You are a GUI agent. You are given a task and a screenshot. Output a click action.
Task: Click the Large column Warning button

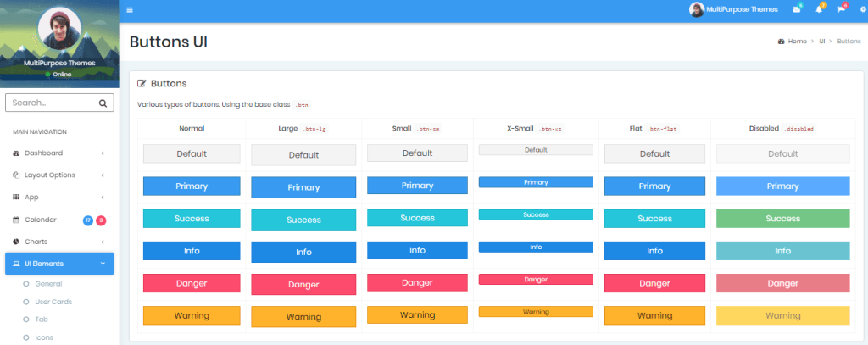click(x=303, y=317)
